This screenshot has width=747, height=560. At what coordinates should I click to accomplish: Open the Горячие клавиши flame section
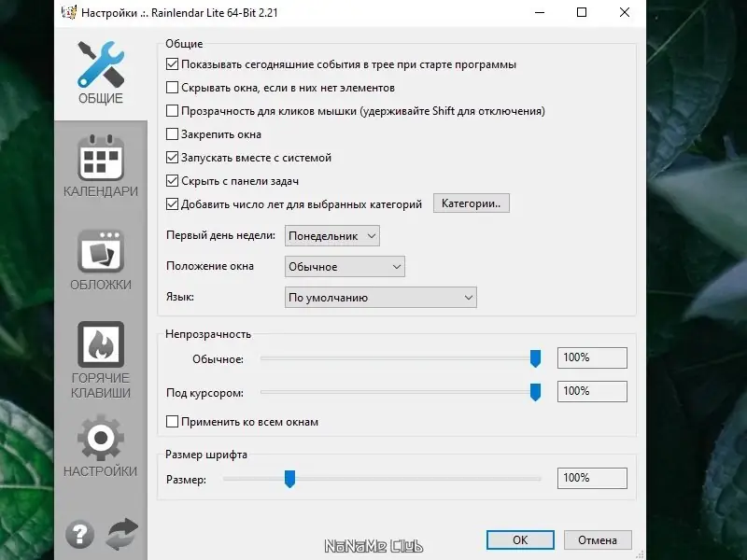pos(101,360)
